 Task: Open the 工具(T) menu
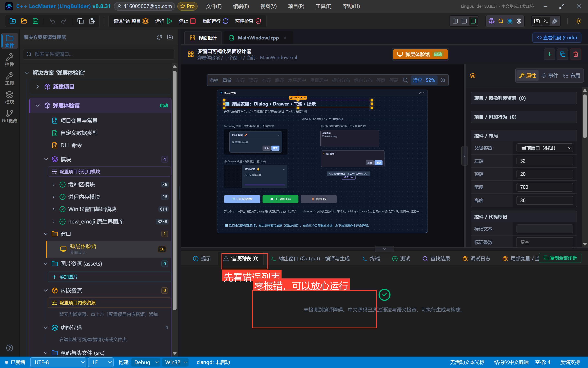[x=323, y=6]
